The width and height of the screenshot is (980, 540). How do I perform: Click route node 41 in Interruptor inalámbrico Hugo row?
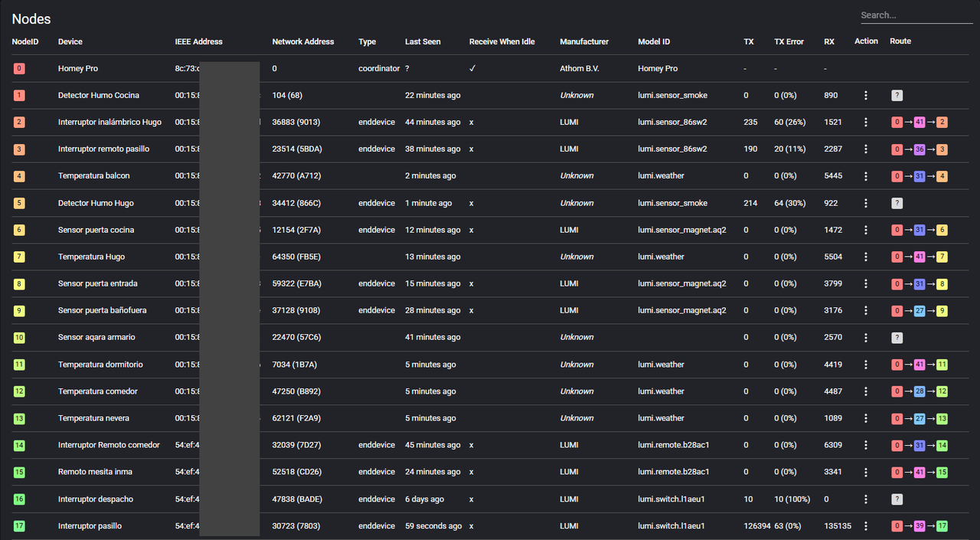tap(920, 123)
